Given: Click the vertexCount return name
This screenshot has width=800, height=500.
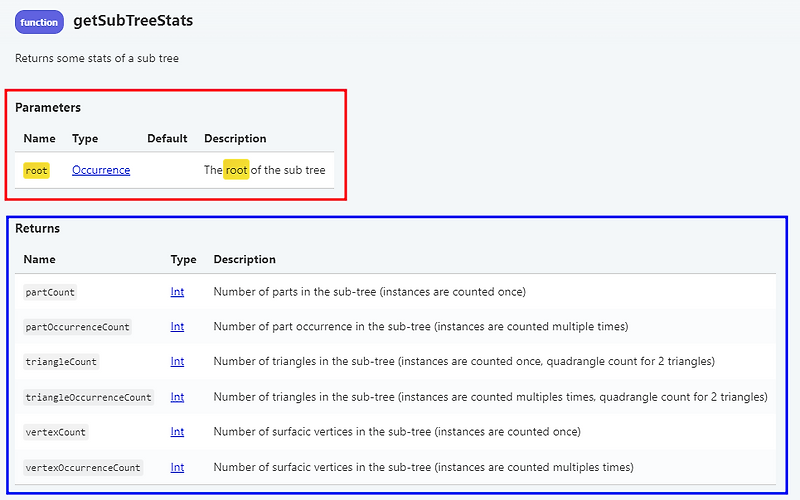Looking at the screenshot, I should tap(56, 432).
